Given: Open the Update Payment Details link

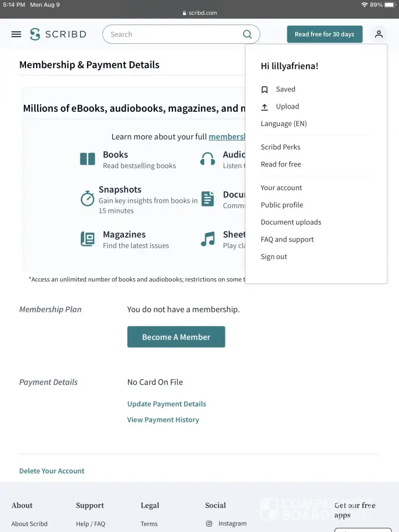Looking at the screenshot, I should [167, 404].
